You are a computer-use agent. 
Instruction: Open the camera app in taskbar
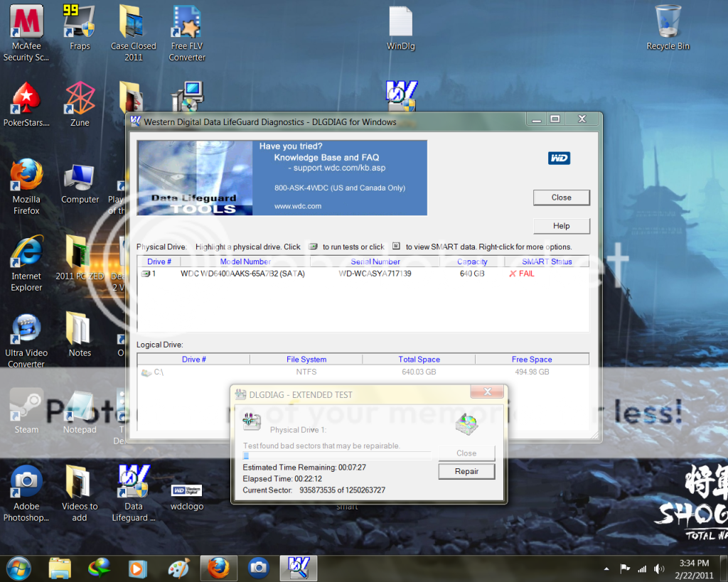tap(259, 568)
